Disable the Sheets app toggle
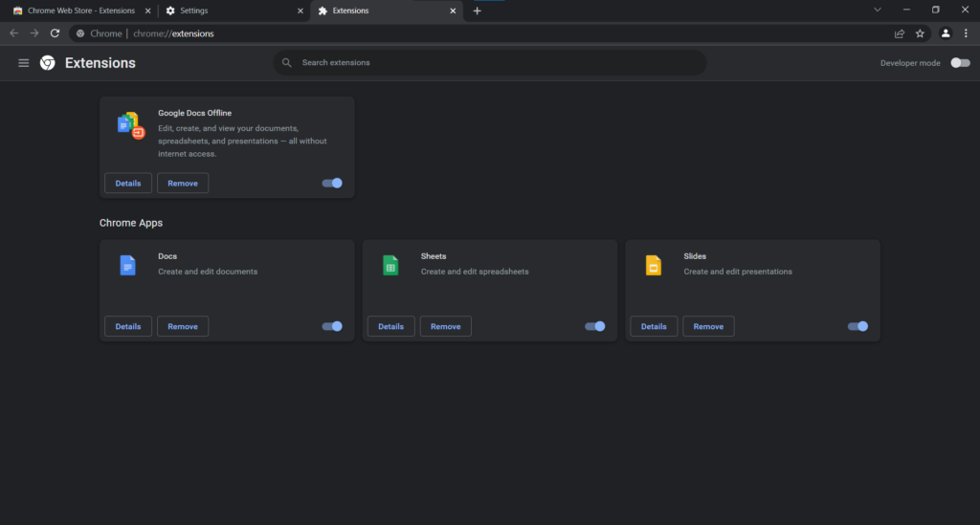The width and height of the screenshot is (980, 525). (x=595, y=326)
